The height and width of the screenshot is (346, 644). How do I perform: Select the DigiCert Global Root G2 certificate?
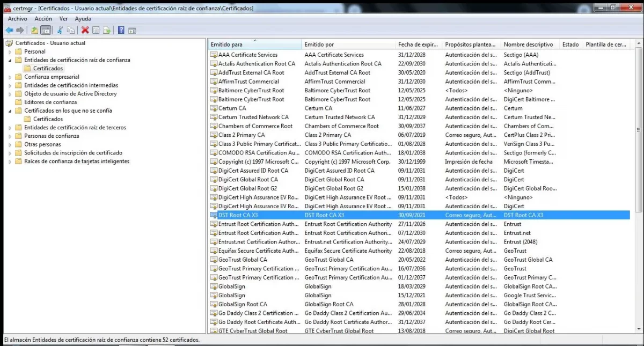tap(247, 188)
